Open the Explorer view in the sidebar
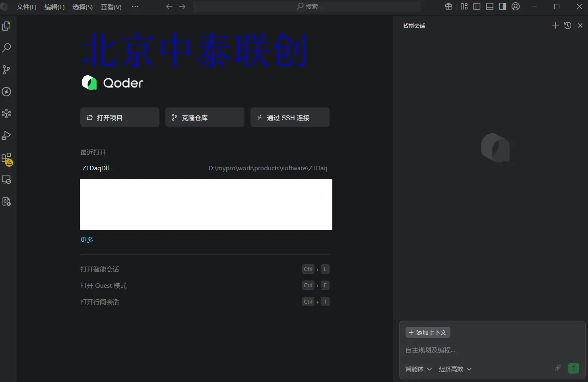Screen dimensions: 588x382 (6, 26)
